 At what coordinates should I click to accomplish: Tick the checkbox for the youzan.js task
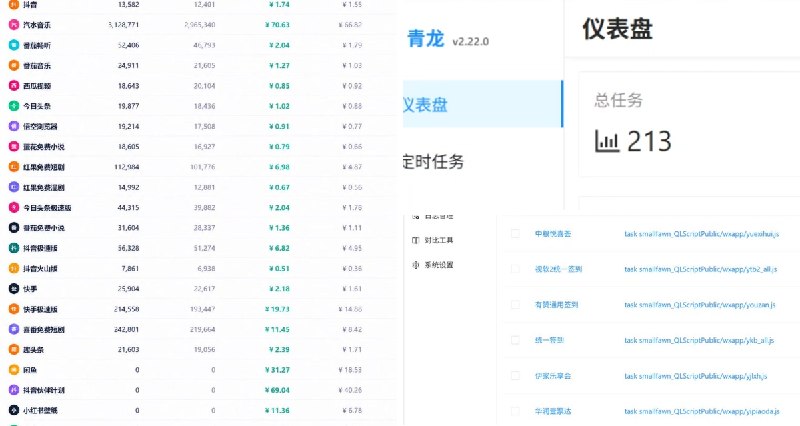[x=515, y=305]
